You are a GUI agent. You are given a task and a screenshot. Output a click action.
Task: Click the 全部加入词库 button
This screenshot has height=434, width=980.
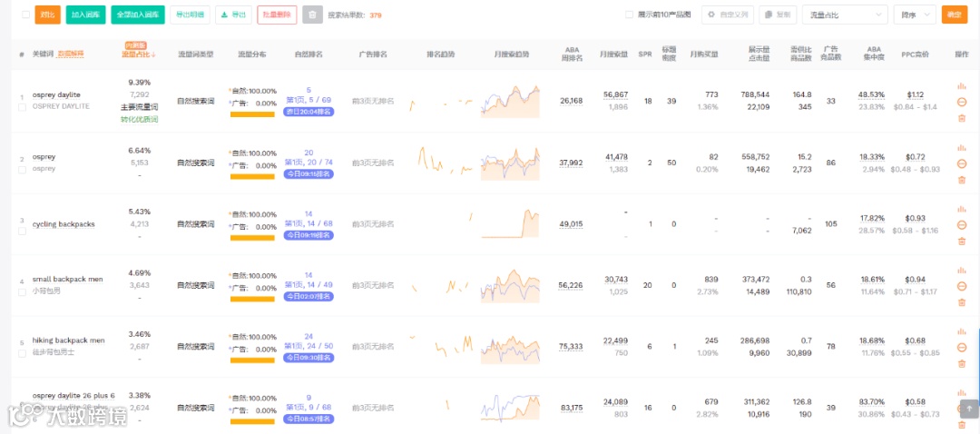[138, 15]
